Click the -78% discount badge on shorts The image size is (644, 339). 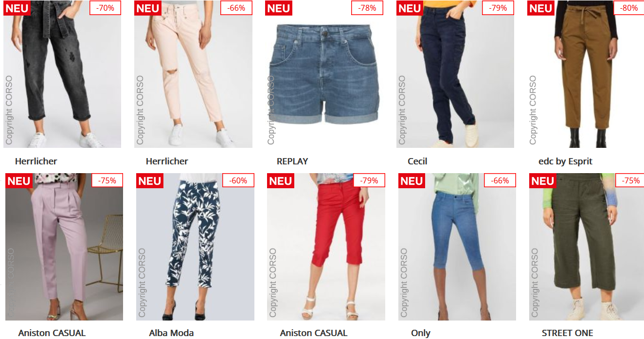click(x=367, y=8)
